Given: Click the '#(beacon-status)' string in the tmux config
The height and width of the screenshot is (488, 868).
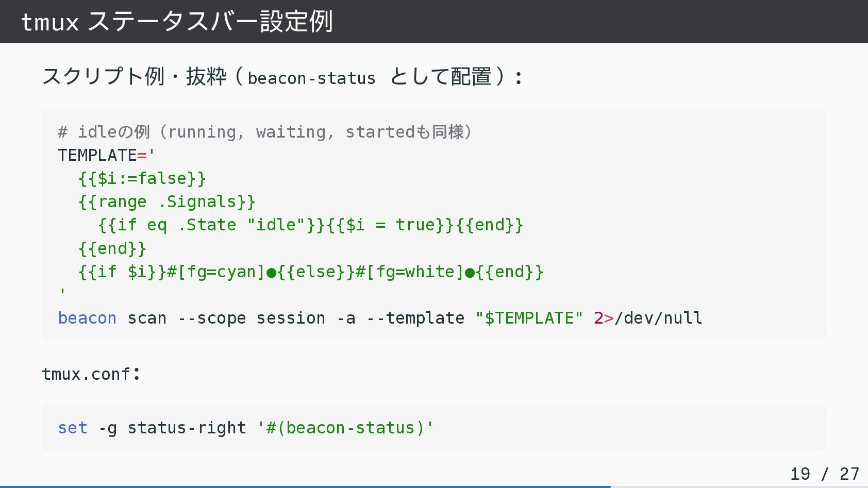Looking at the screenshot, I should (x=345, y=428).
